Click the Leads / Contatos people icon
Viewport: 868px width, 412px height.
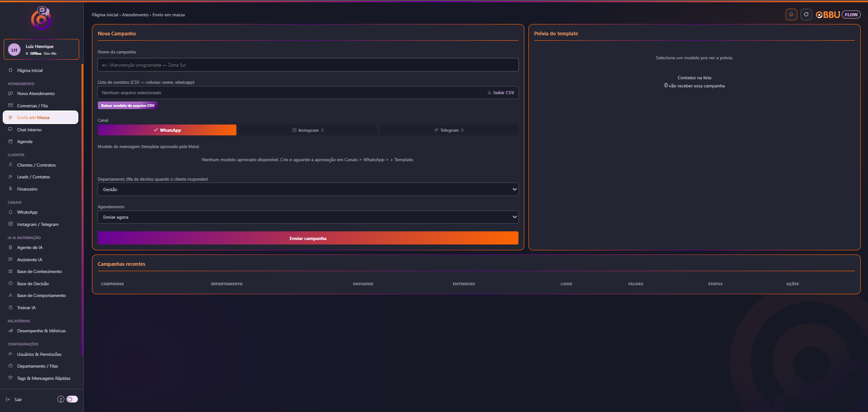coord(10,177)
